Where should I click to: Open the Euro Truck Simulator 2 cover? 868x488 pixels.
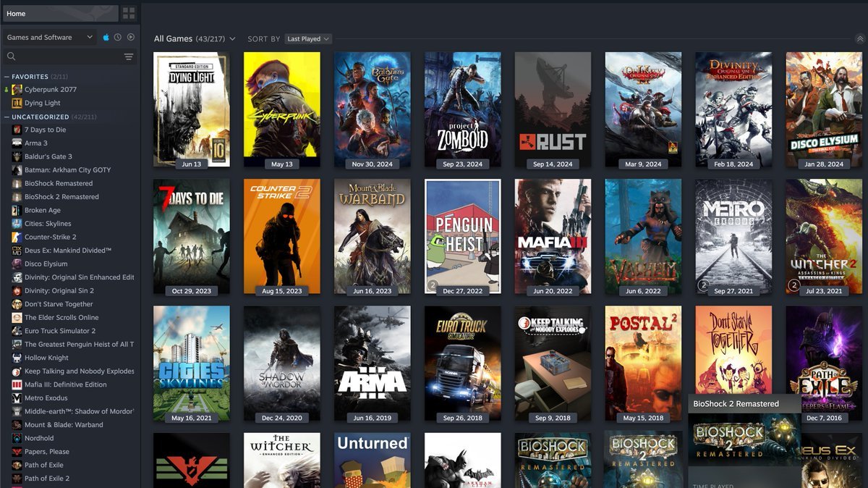coord(463,363)
